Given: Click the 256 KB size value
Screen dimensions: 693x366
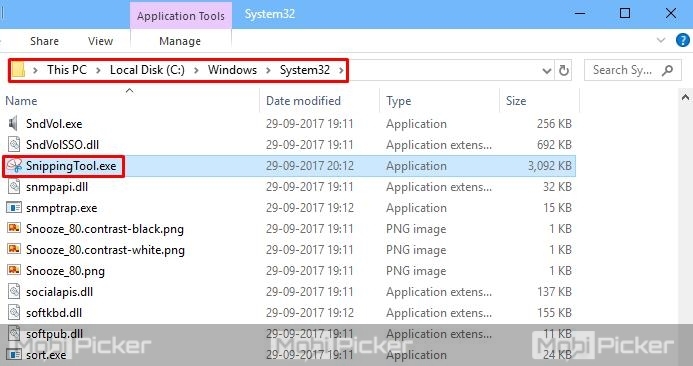Looking at the screenshot, I should [554, 124].
